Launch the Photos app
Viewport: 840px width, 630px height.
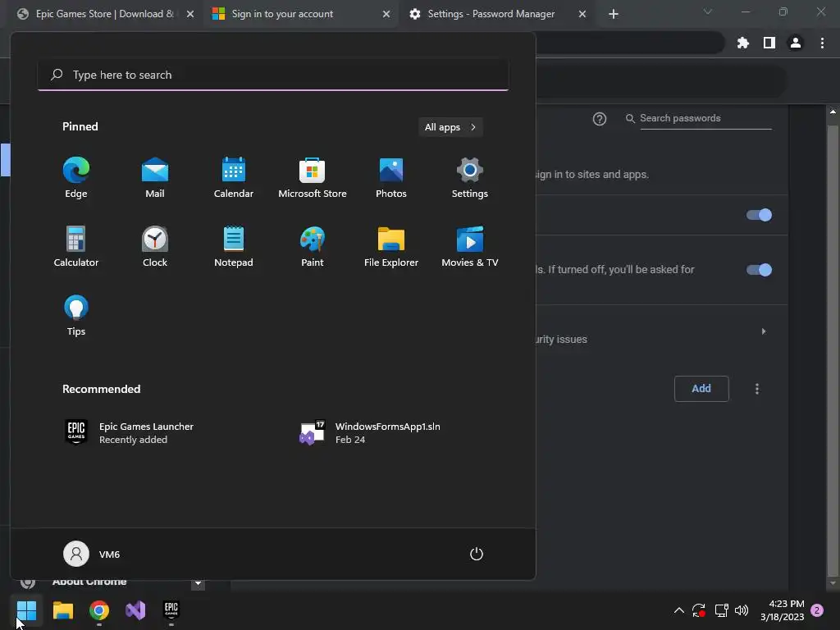coord(391,178)
